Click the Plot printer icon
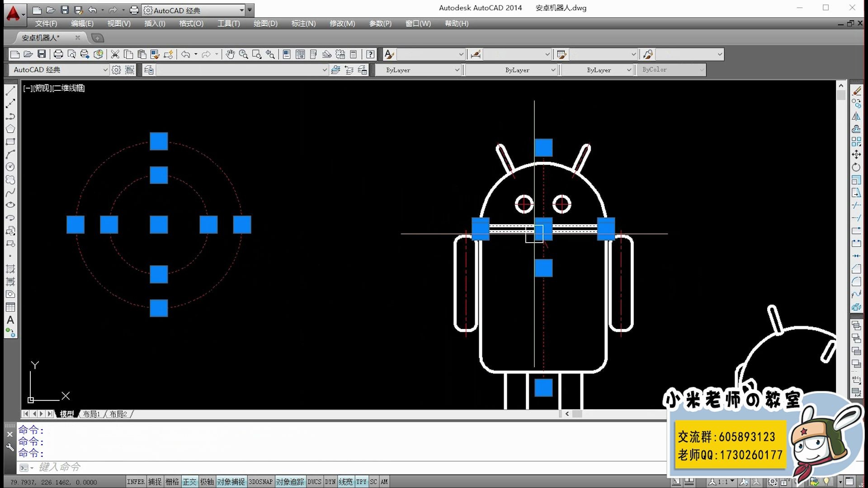Screen dimensions: 868x488 click(x=58, y=54)
